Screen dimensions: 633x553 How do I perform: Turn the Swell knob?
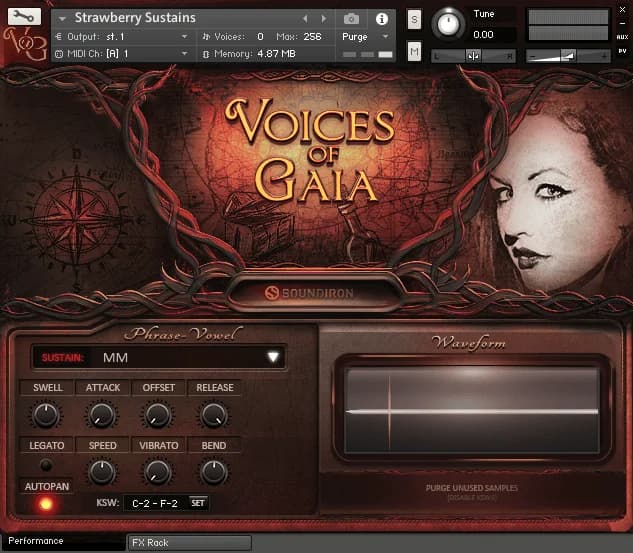46,415
